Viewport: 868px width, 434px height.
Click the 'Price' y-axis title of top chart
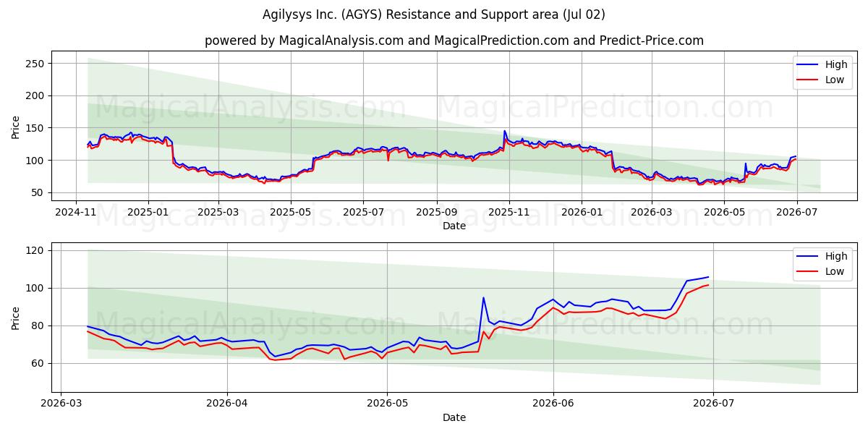click(16, 127)
